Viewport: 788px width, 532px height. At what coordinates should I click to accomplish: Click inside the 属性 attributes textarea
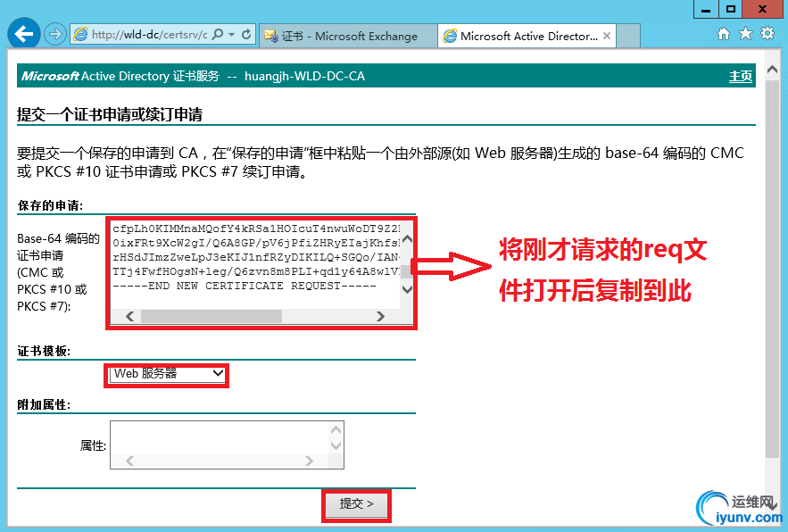[x=220, y=438]
